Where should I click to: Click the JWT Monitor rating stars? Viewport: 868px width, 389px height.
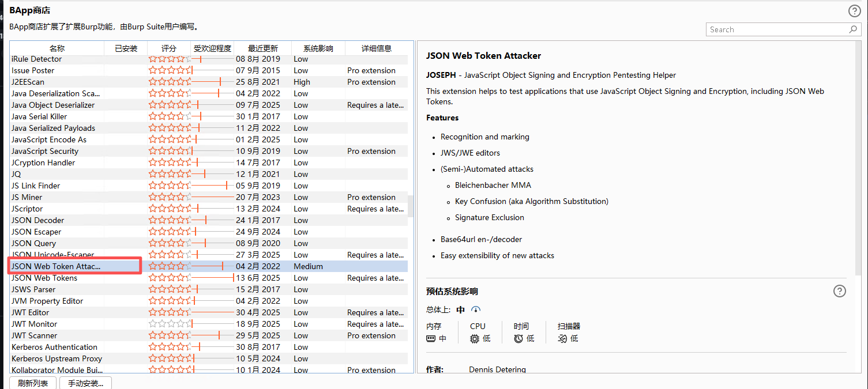(x=169, y=324)
